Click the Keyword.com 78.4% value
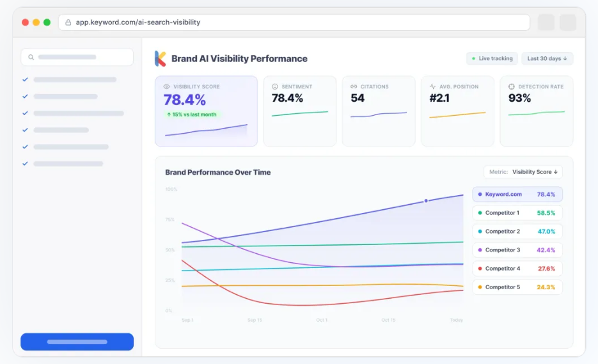Image resolution: width=598 pixels, height=364 pixels. (546, 194)
